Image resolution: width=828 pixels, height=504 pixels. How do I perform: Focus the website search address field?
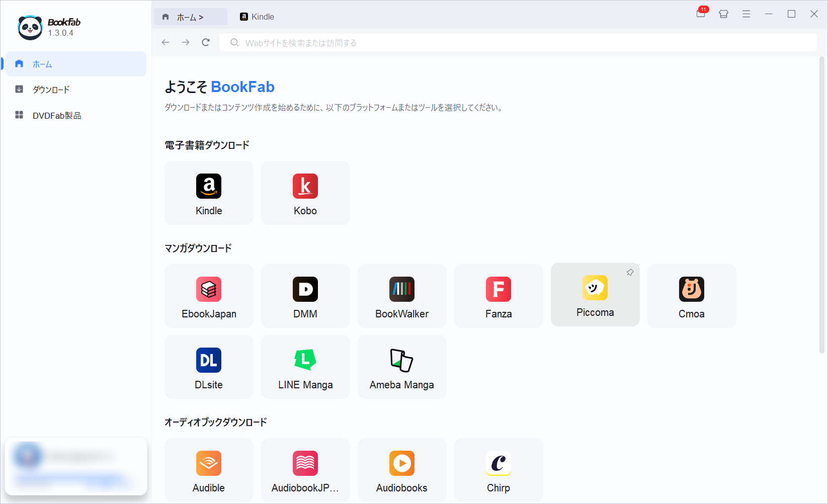(518, 43)
